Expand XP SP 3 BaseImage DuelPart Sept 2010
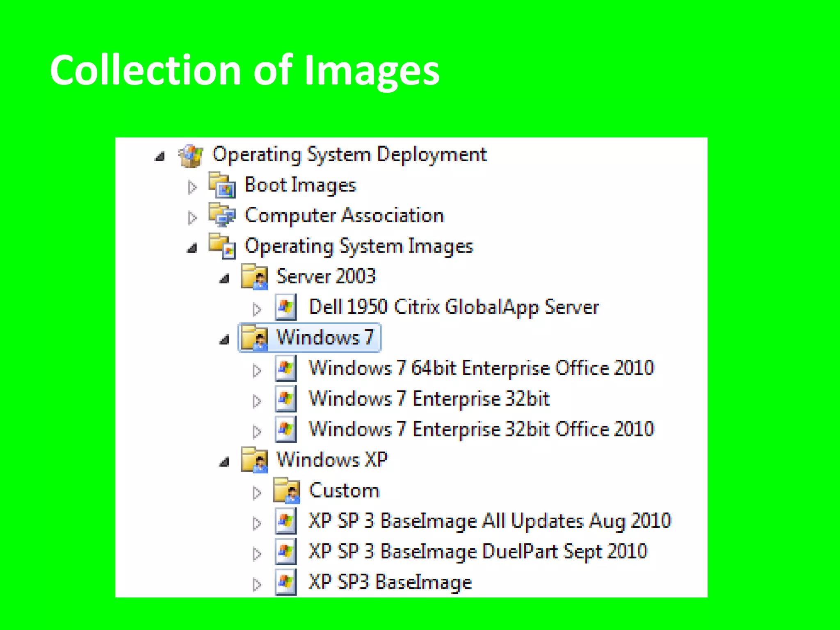This screenshot has width=840, height=630. (257, 553)
